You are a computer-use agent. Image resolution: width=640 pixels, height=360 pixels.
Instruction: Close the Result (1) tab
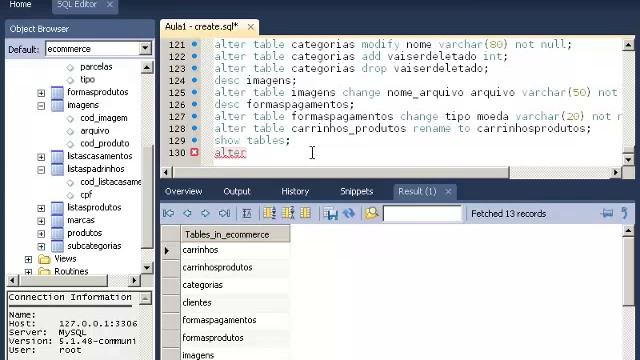coord(448,191)
